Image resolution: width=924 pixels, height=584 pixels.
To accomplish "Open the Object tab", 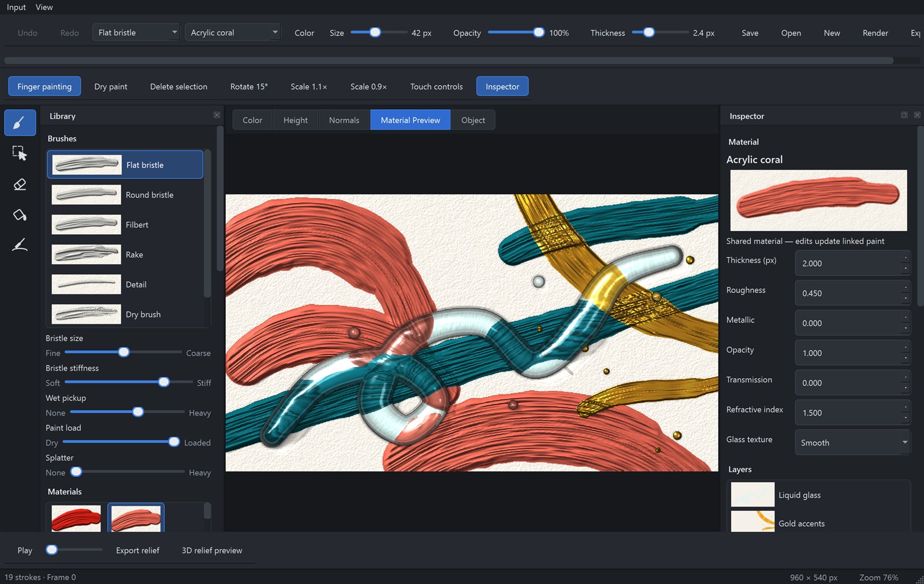I will [473, 120].
